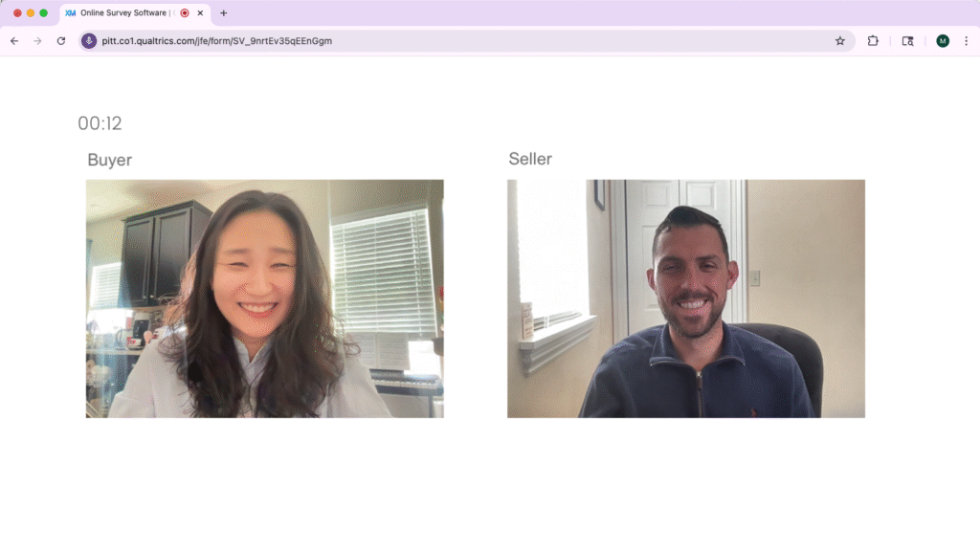Open a new browser tab
Viewport: 980px width, 551px height.
point(224,13)
